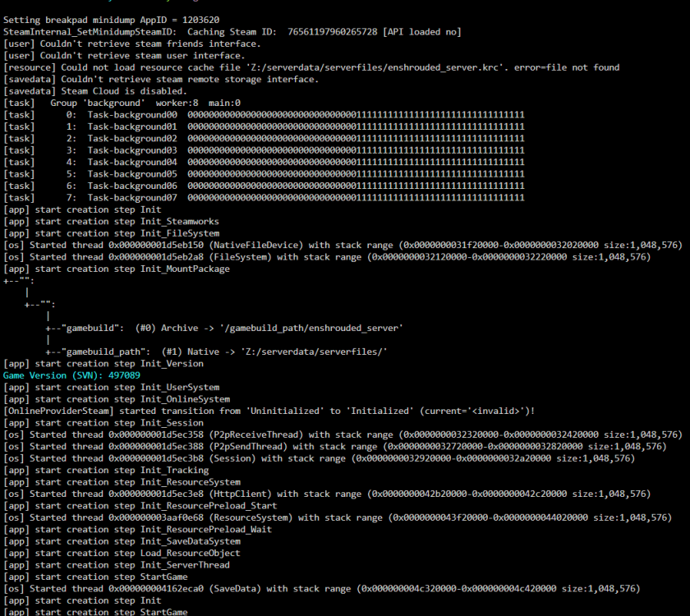Screen dimensions: 690x616
Task: Click the "gamebuild" Archive mount entry
Action: pos(224,329)
